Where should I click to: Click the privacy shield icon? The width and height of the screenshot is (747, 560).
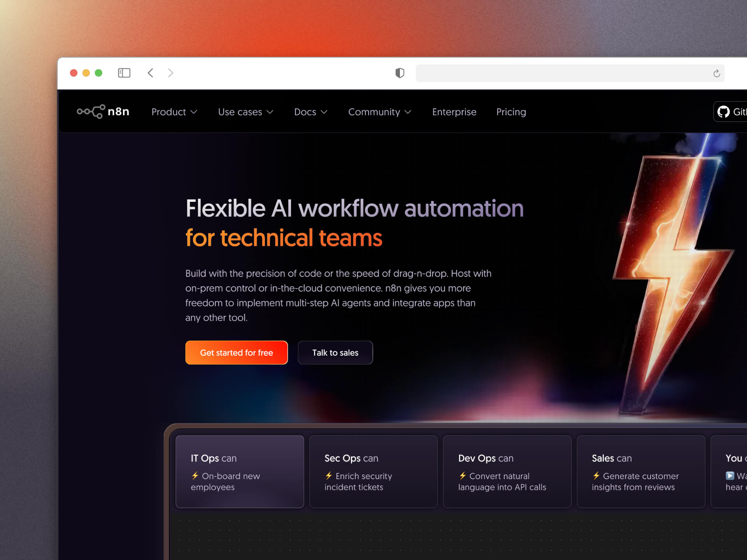pos(400,73)
